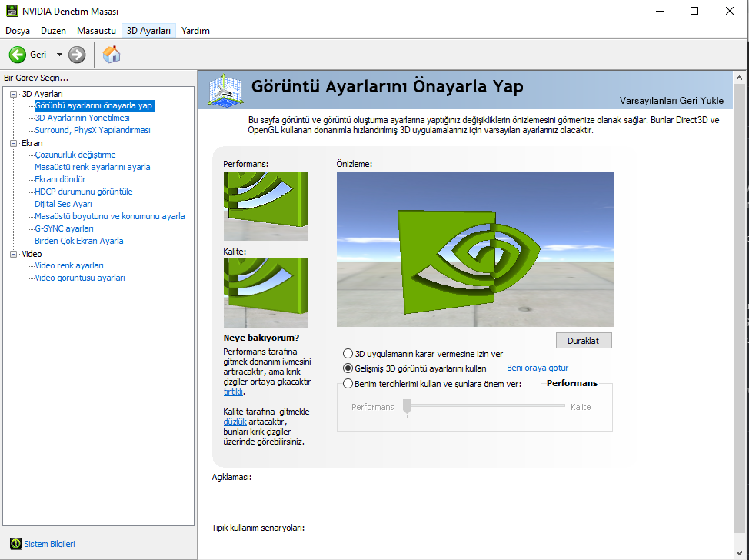Image resolution: width=749 pixels, height=560 pixels.
Task: Select '3D uygulamanın karar vermesine izin ver'
Action: point(348,354)
